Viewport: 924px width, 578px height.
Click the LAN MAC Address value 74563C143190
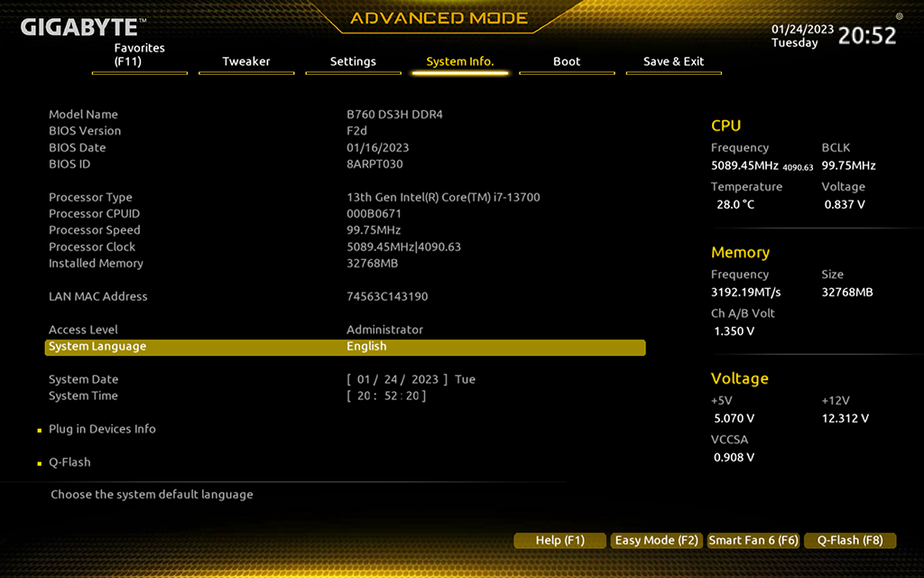pyautogui.click(x=387, y=296)
